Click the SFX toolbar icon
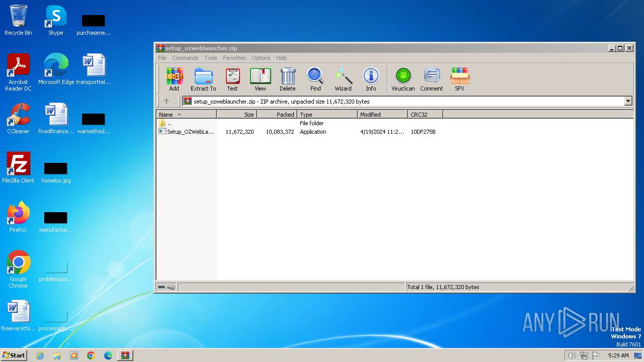This screenshot has height=362, width=644. 460,79
